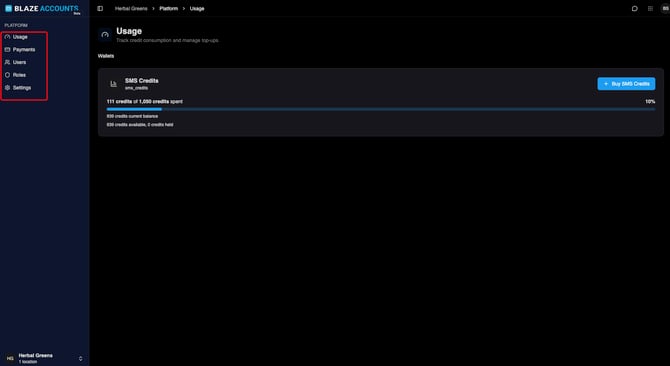
Task: Click the Buy SMS Credits button
Action: pos(626,84)
